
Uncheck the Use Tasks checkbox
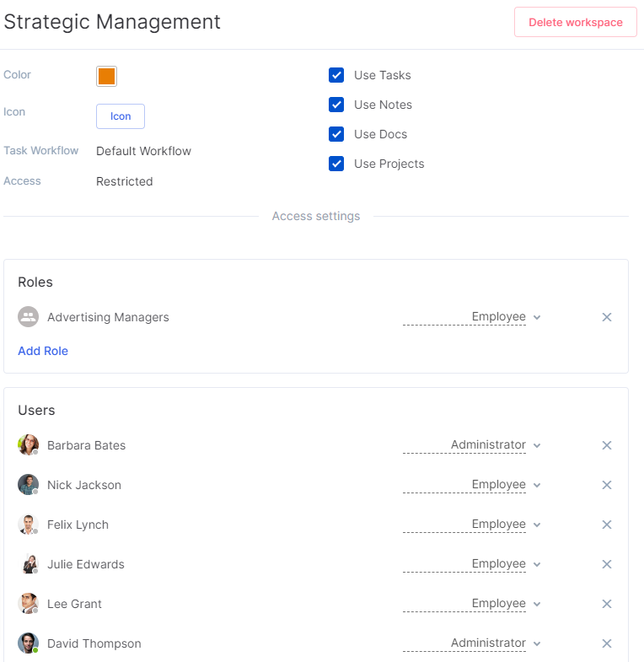(x=336, y=75)
